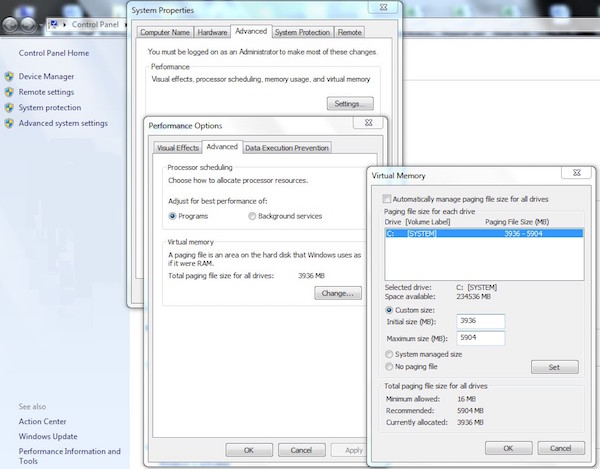The width and height of the screenshot is (600, 469).
Task: Click the Initial size input field
Action: [x=480, y=321]
